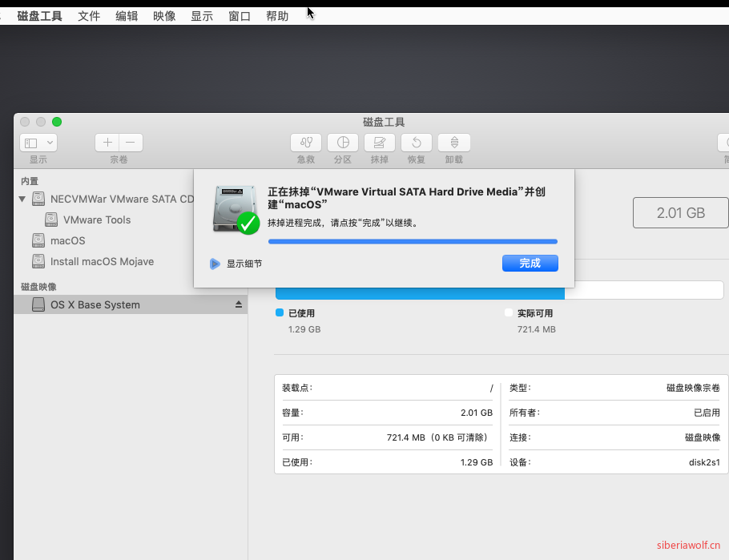Click the remove volume minus button
Screen dimensions: 729x560
click(131, 143)
